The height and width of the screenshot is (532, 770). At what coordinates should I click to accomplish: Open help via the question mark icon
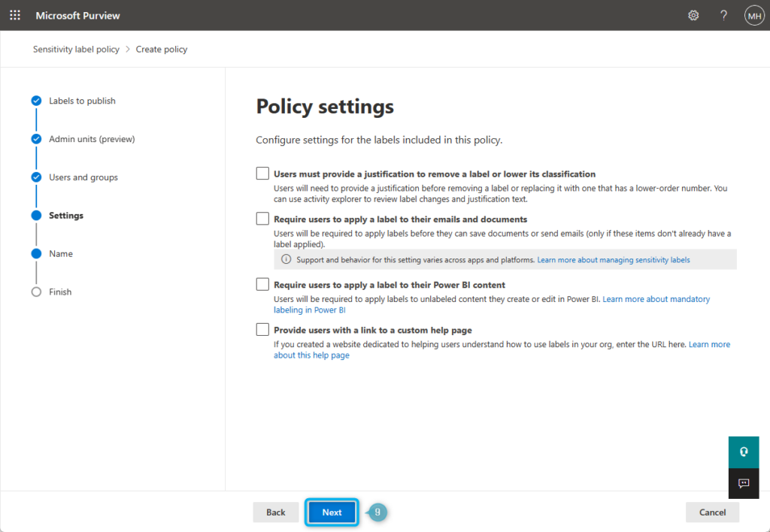tap(723, 15)
